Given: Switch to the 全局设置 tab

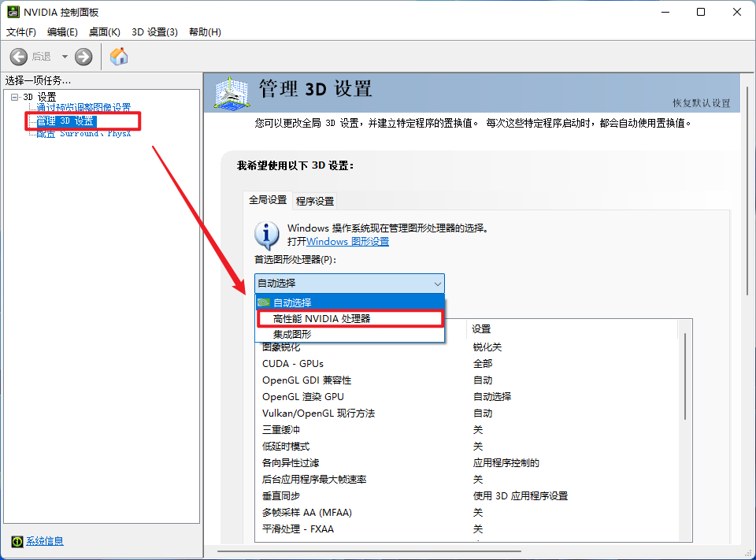Looking at the screenshot, I should pyautogui.click(x=268, y=200).
